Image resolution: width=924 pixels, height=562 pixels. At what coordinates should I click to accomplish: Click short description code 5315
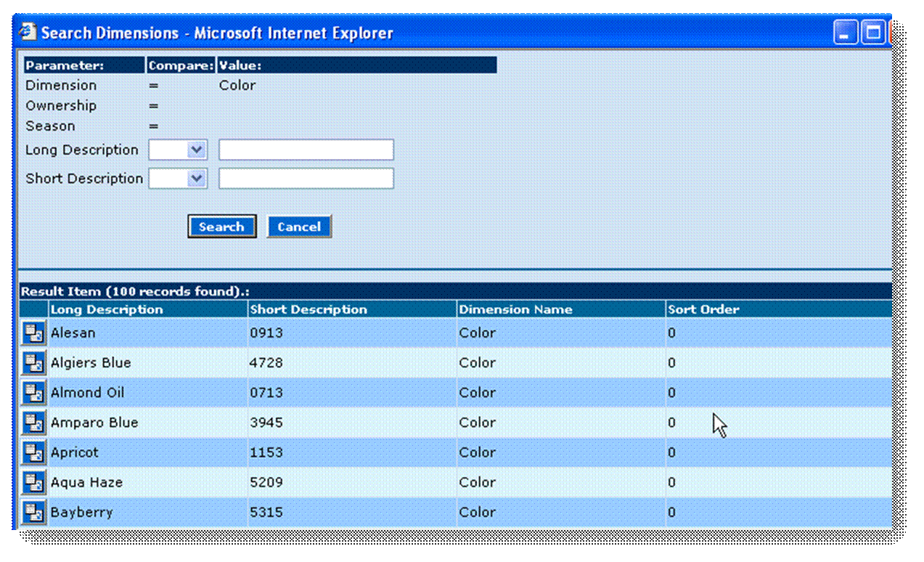[266, 512]
